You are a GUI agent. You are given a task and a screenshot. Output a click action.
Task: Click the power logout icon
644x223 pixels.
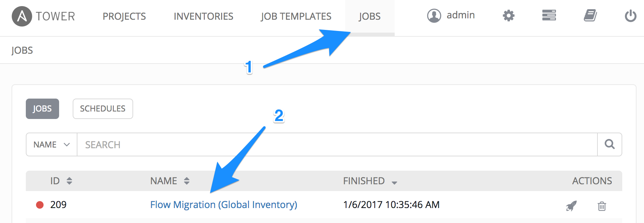pyautogui.click(x=630, y=16)
